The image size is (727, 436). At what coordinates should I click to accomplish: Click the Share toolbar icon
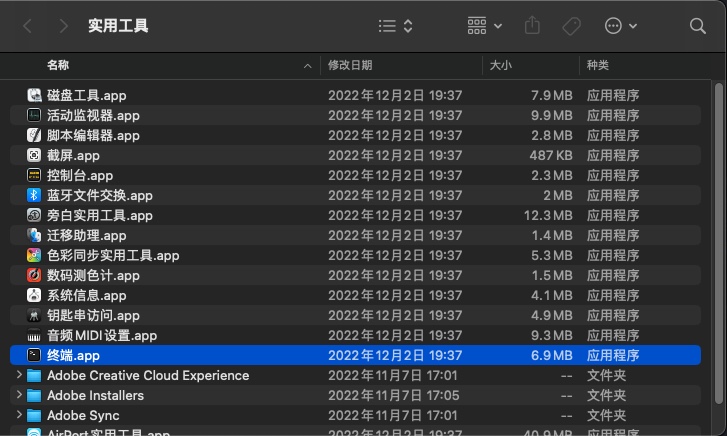[533, 26]
